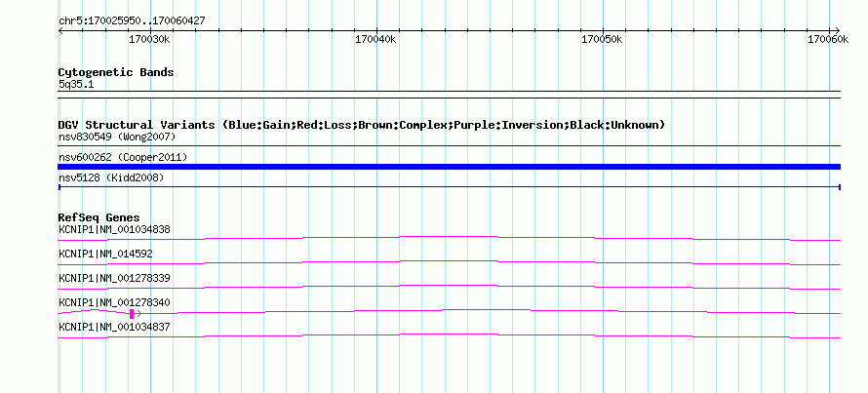Viewport: 868px width, 393px height.
Task: Open the Cytogenetic Bands track heading
Action: coord(116,72)
